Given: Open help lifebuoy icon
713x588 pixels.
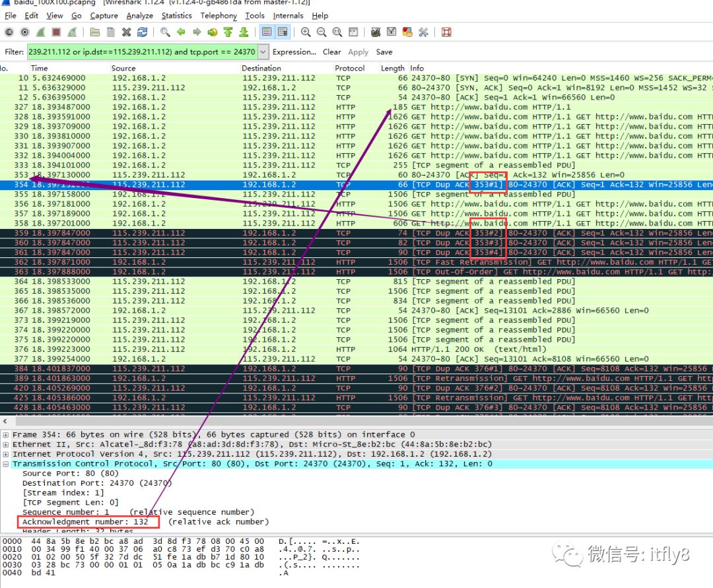Looking at the screenshot, I should [446, 32].
